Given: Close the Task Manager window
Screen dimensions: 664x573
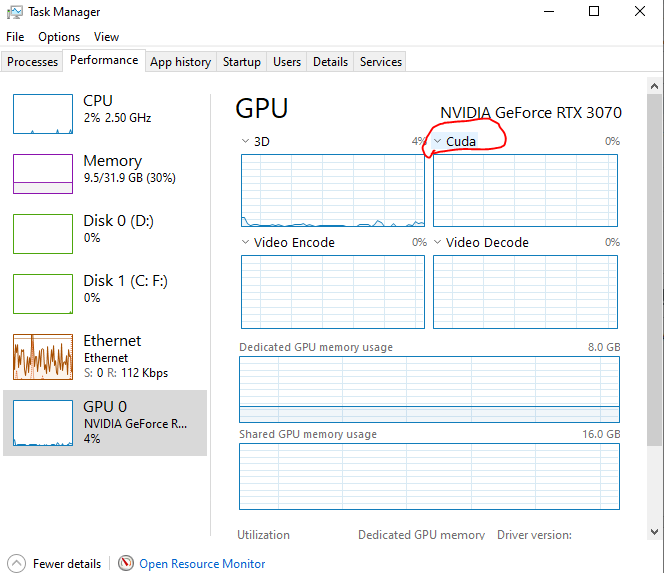Looking at the screenshot, I should (x=640, y=11).
